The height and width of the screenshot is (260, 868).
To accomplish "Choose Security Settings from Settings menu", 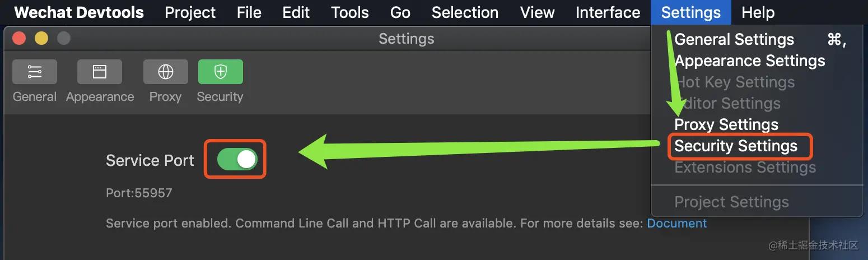I will (x=735, y=146).
